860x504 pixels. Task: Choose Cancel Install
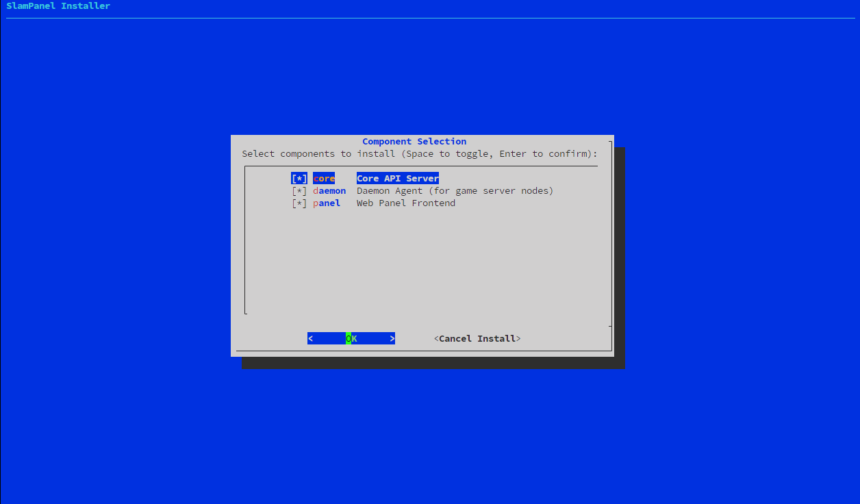pos(477,338)
